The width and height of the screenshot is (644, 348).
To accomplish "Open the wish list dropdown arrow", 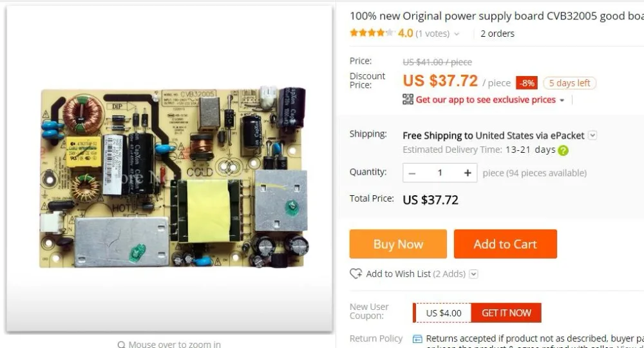I will click(474, 274).
